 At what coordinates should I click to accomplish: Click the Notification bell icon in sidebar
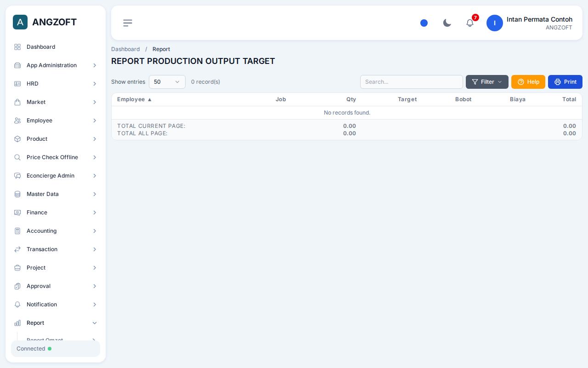coord(17,305)
